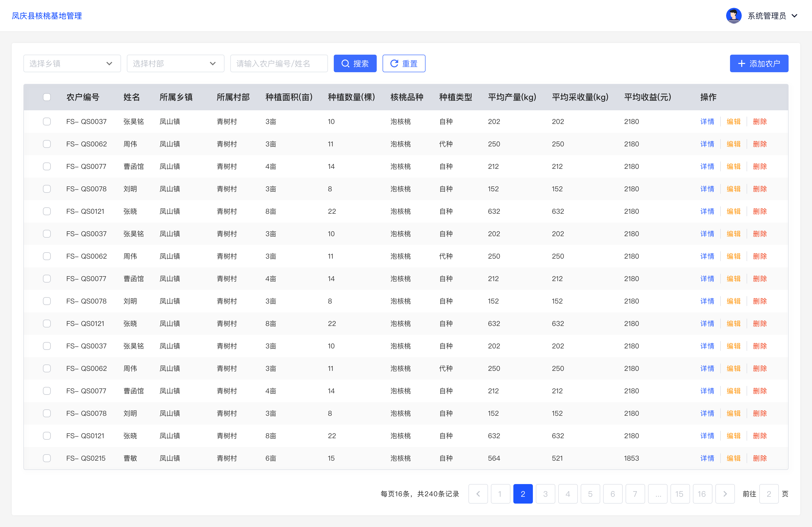Screen dimensions: 812x527
Task: Click the 521 average harvest cell
Action: tap(557, 458)
